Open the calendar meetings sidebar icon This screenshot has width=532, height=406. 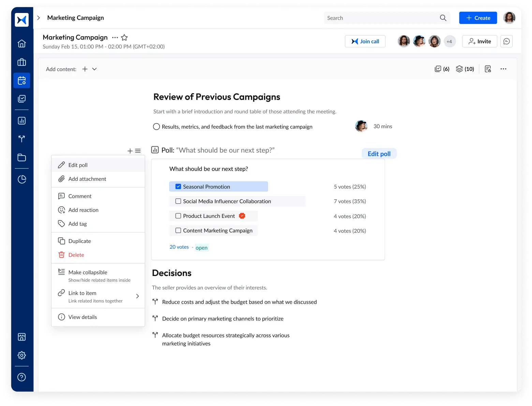(x=21, y=81)
